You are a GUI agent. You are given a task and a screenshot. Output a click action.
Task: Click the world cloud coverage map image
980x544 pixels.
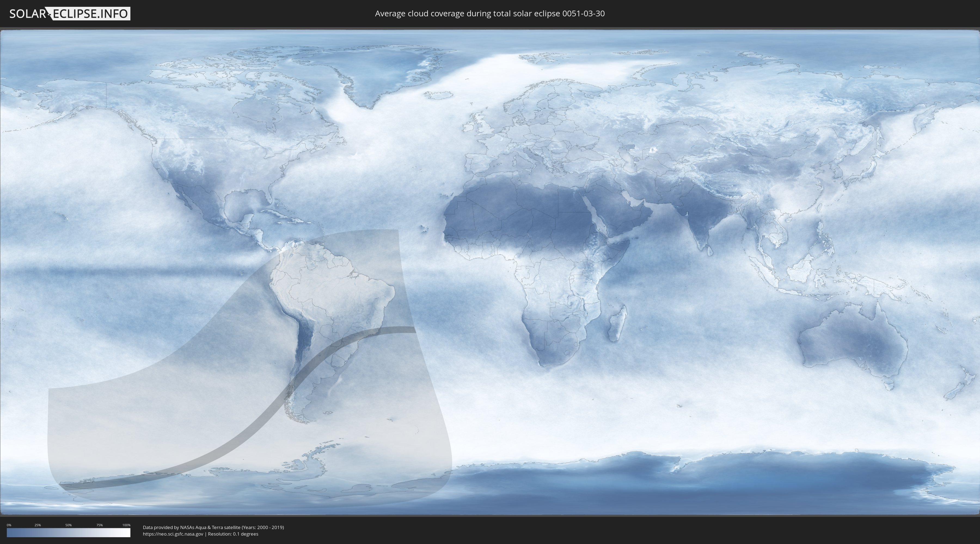point(490,272)
